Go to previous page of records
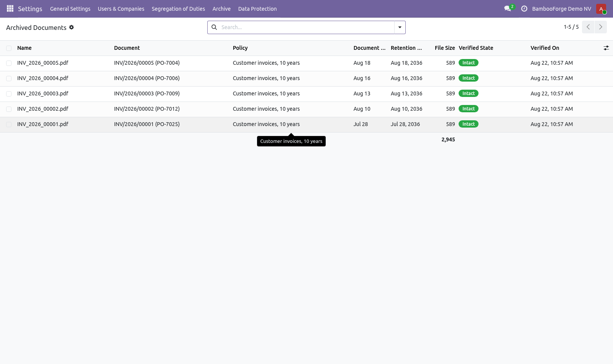The width and height of the screenshot is (613, 364). point(588,27)
